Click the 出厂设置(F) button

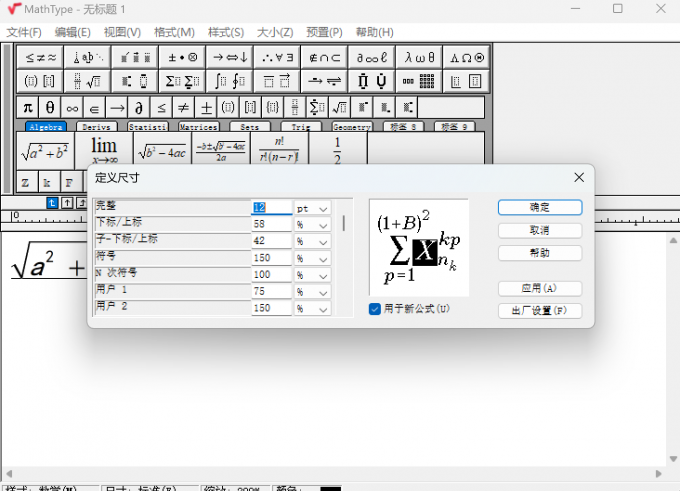pyautogui.click(x=540, y=311)
